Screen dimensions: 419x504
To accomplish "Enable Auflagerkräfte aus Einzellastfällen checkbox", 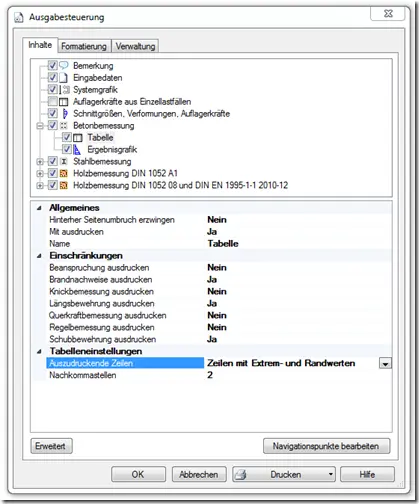I will [x=52, y=101].
